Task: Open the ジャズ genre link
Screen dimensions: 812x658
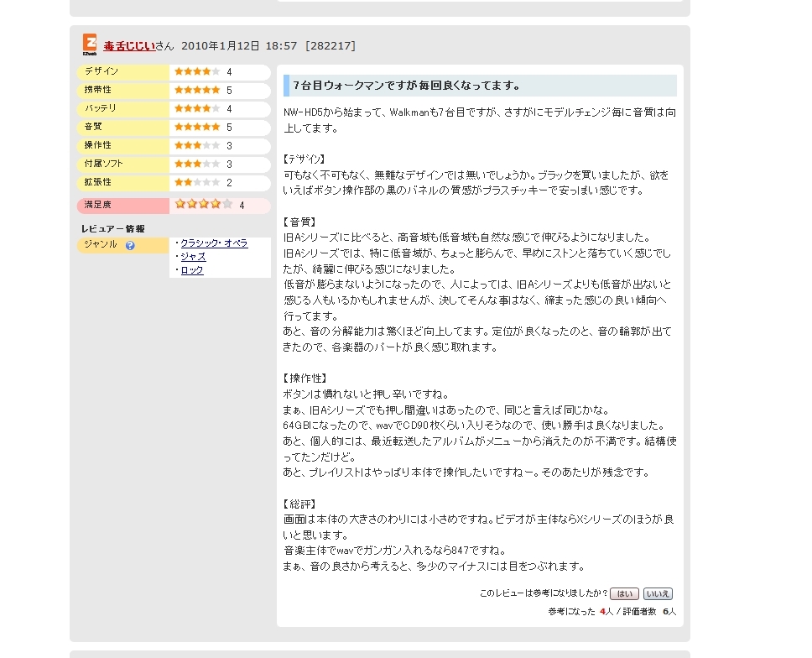Action: [x=193, y=257]
